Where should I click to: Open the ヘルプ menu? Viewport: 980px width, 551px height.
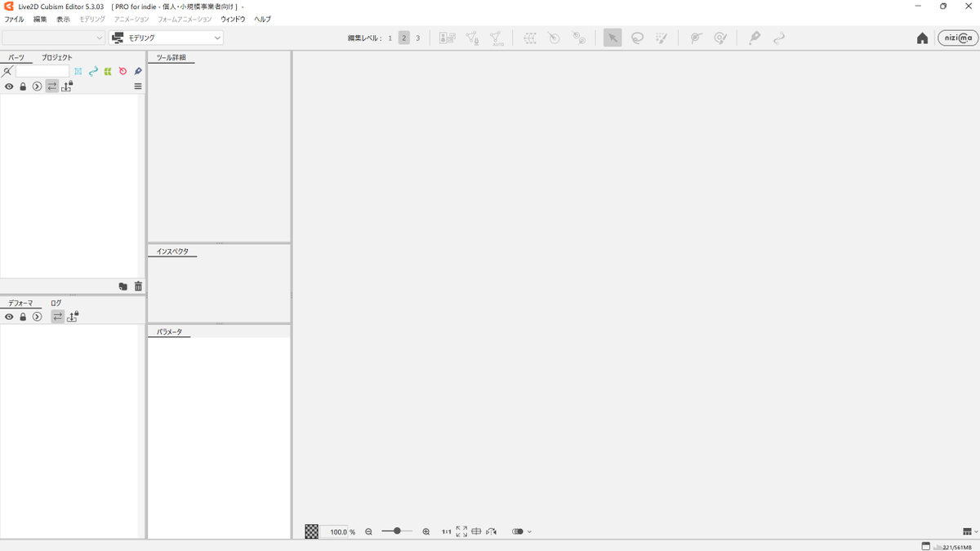click(262, 19)
